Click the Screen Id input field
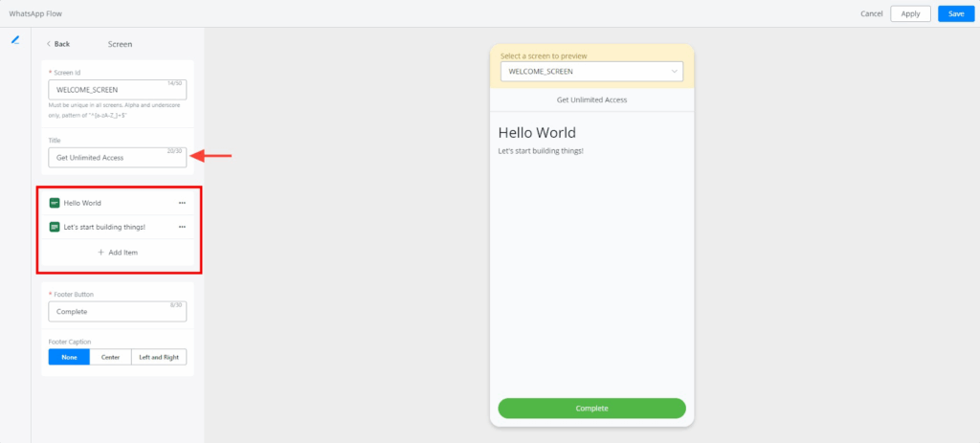Screen dimensions: 980x443 (117, 90)
